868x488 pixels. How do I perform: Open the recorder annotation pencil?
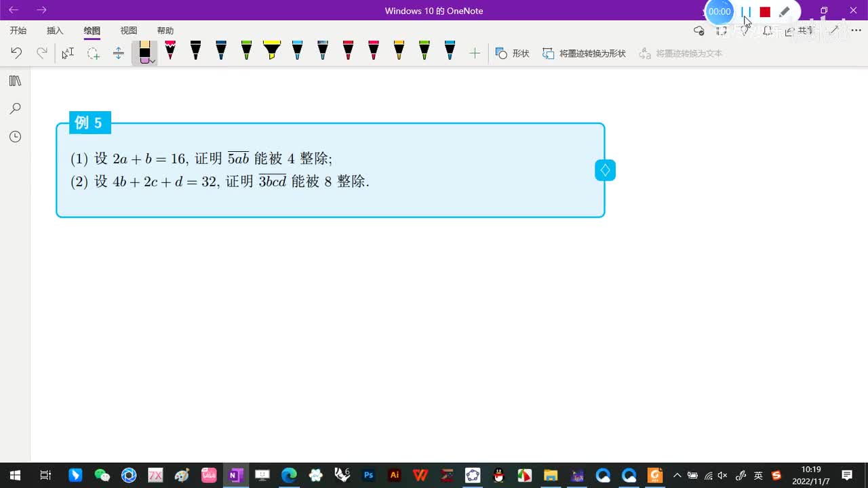(x=785, y=12)
